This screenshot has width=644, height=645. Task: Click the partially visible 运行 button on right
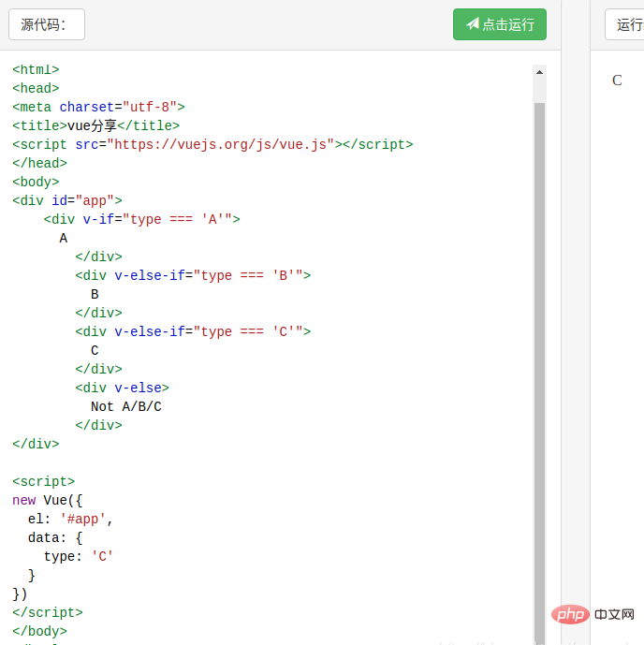click(625, 24)
